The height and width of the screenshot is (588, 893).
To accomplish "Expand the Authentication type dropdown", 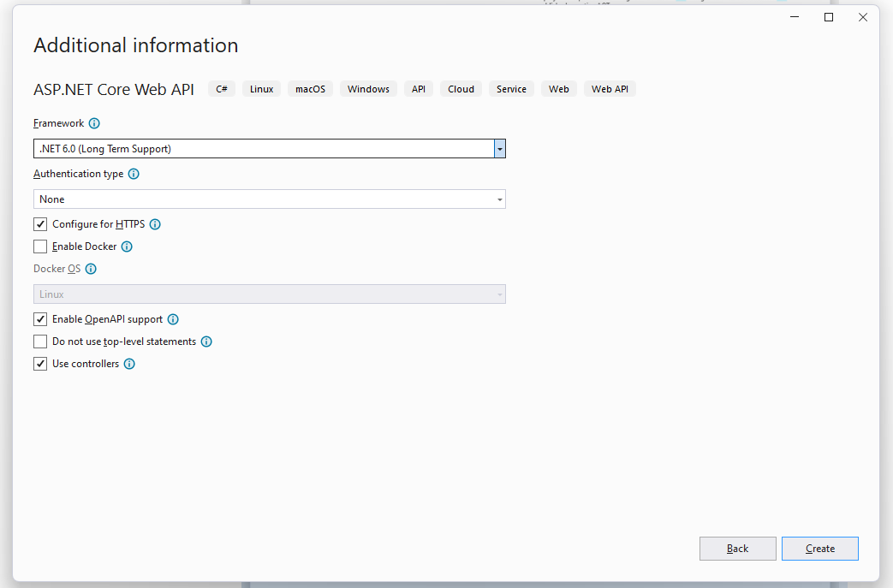I will [499, 199].
